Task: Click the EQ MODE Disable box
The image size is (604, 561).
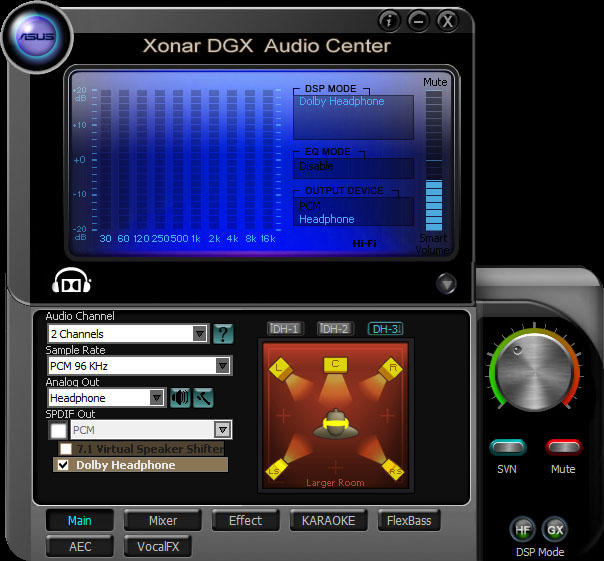Action: coord(353,168)
